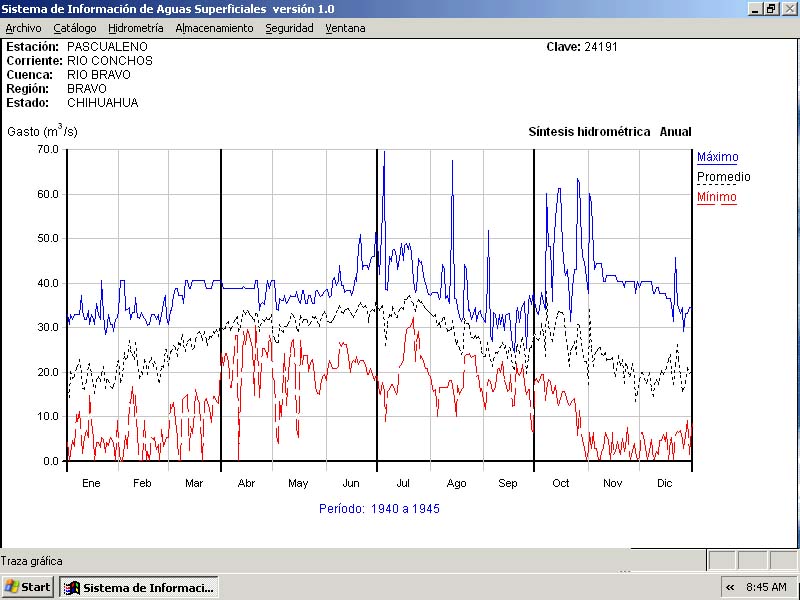Open the Ventana menu

[x=345, y=28]
